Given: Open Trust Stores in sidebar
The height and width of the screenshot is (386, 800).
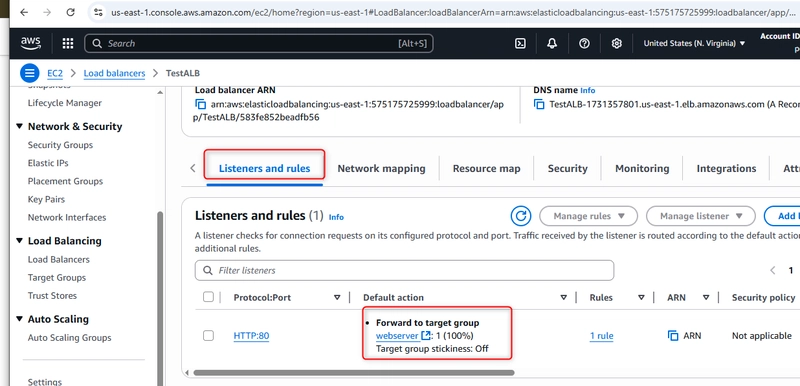Looking at the screenshot, I should [x=52, y=296].
